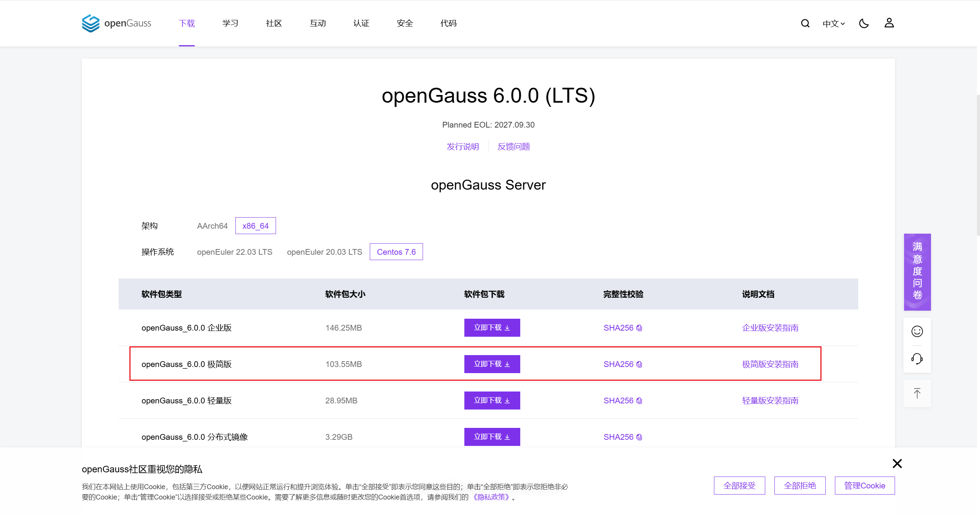Open the 学习 menu
Viewport: 980px width, 516px height.
(x=230, y=23)
